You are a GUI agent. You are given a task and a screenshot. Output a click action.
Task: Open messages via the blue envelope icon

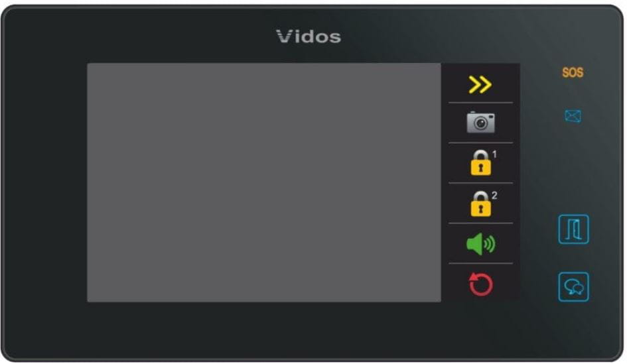[x=573, y=116]
